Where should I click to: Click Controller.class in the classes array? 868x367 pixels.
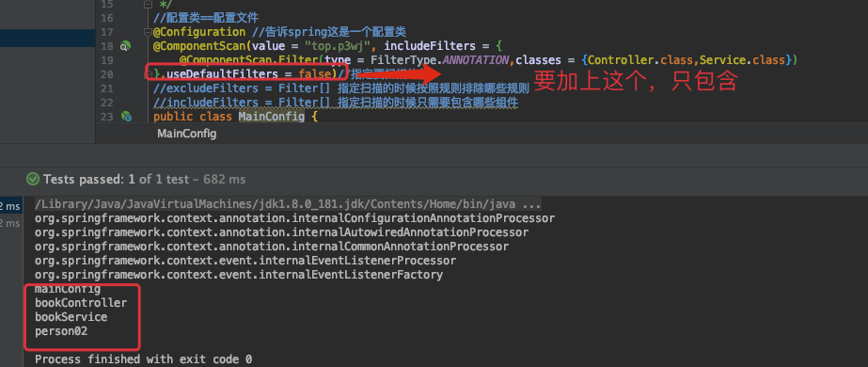click(x=640, y=60)
